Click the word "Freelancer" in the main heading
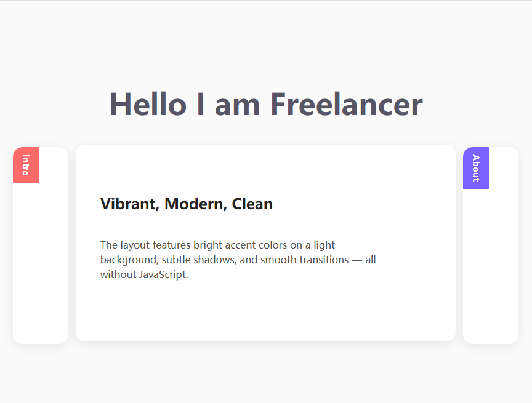Viewport: 532px width, 403px height. click(346, 104)
